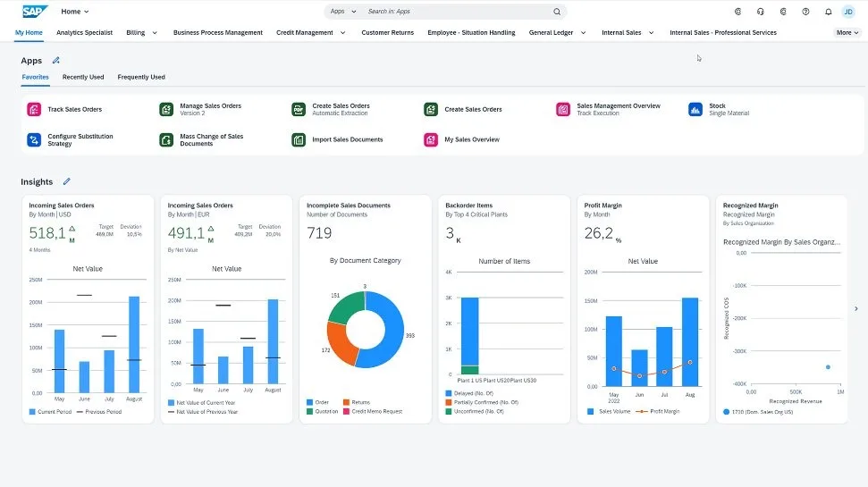Click 1710 (Dom. Sales Org US) legend
868x487 pixels.
(x=758, y=412)
